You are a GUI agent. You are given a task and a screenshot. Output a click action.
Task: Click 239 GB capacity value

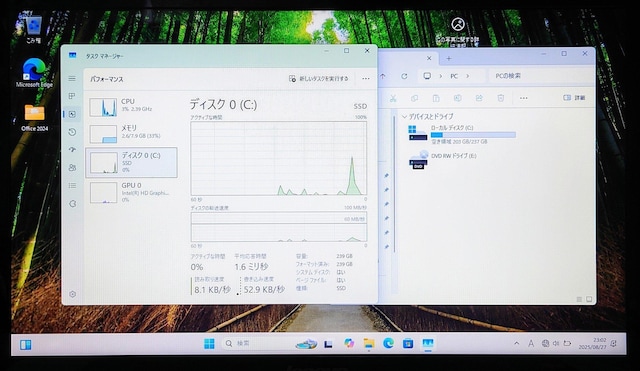point(344,256)
